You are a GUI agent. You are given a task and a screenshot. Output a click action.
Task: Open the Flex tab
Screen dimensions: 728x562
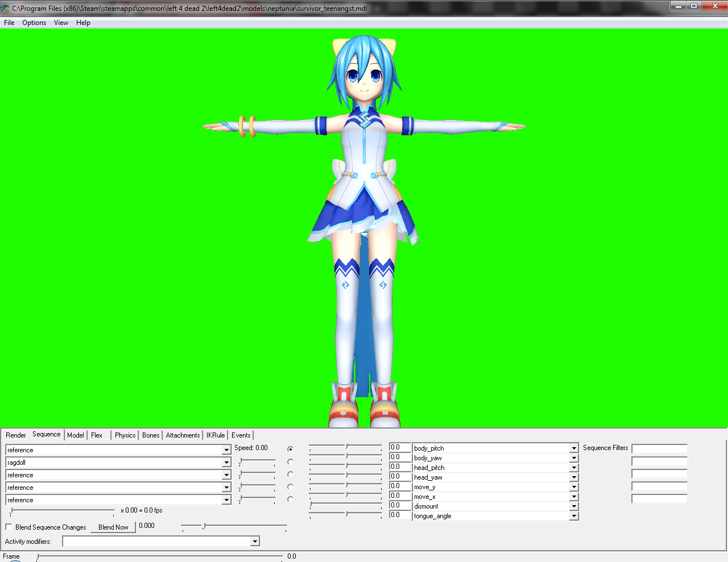tap(97, 435)
